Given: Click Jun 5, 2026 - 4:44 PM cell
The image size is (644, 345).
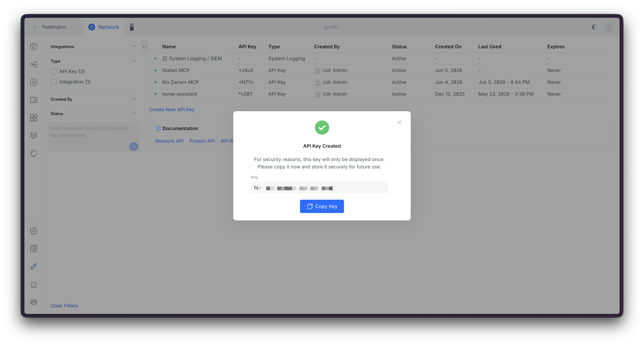Looking at the screenshot, I should pos(504,82).
